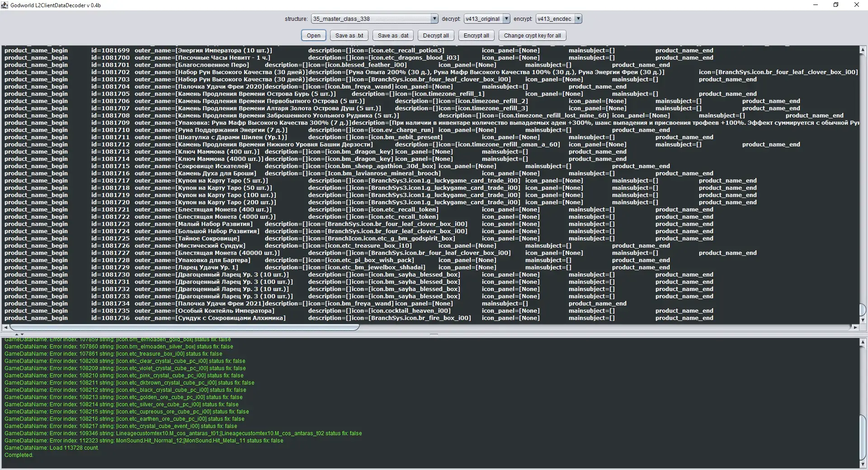868x470 pixels.
Task: Click the row with id=1081717
Action: coord(430,180)
